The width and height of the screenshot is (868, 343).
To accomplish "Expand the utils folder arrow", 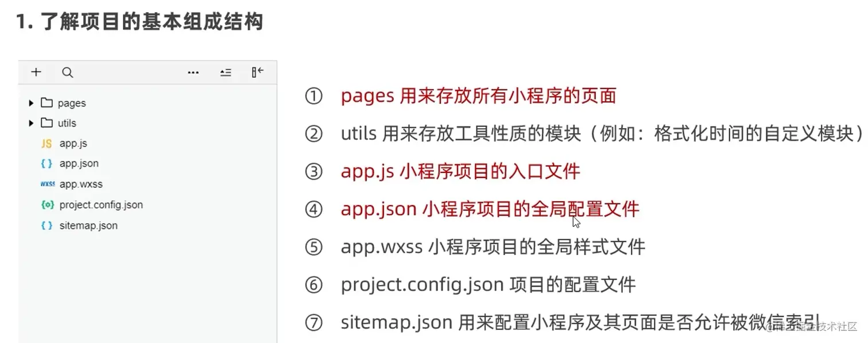I will tap(31, 123).
